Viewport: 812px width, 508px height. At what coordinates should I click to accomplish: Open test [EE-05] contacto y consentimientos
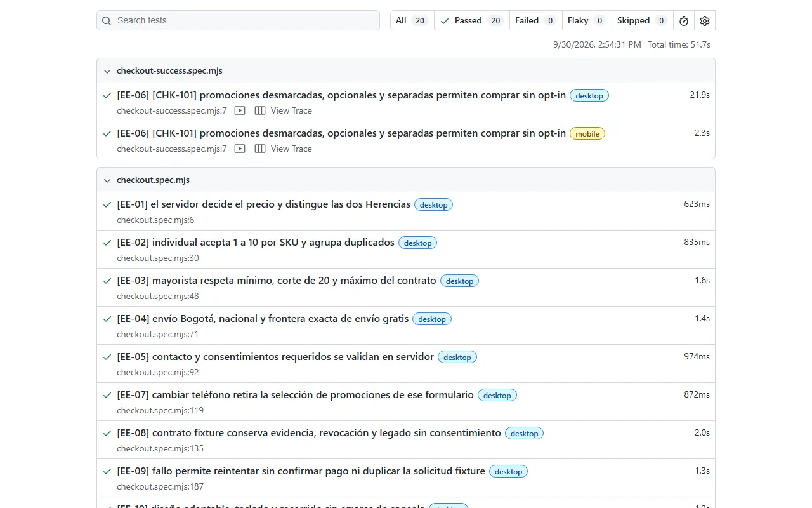tap(275, 357)
